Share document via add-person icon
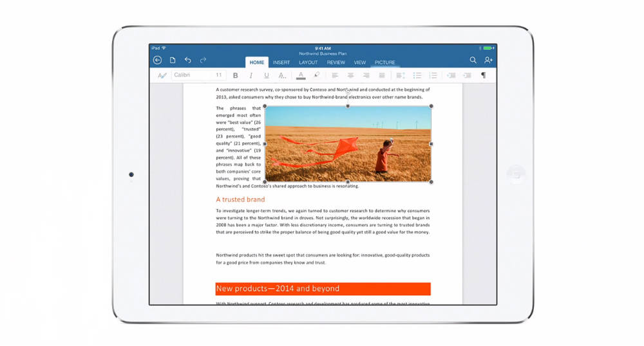 [488, 60]
